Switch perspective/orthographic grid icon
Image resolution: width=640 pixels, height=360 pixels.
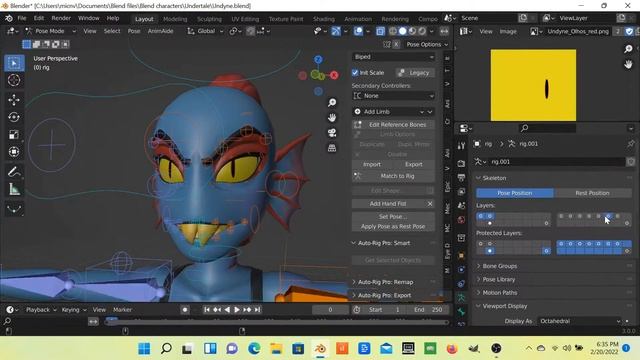(x=332, y=148)
